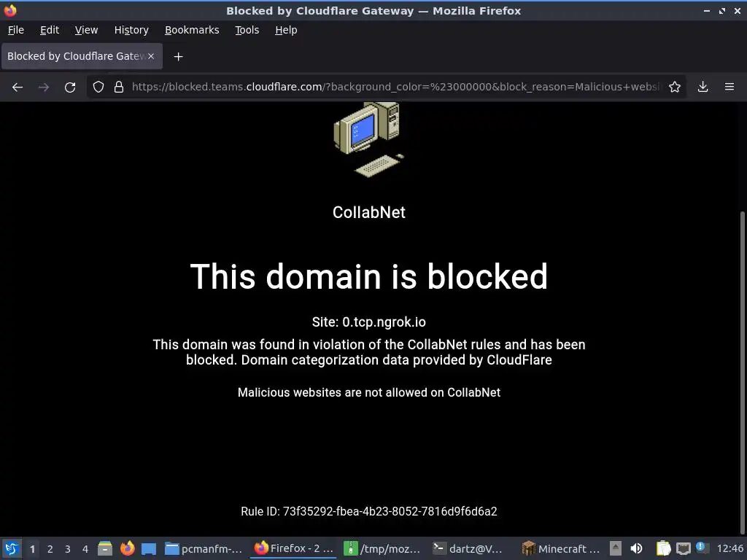This screenshot has width=747, height=560.
Task: Click the vertical page scrollbar
Action: (x=743, y=371)
